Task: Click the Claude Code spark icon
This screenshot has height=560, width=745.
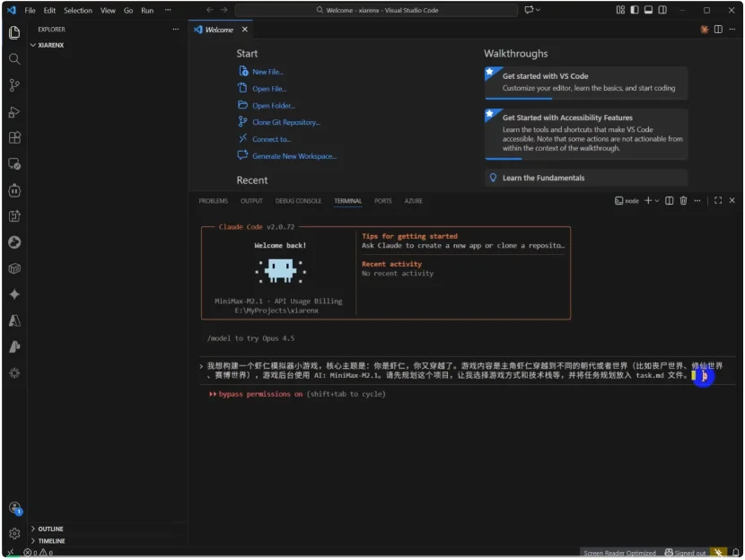Action: tap(14, 294)
